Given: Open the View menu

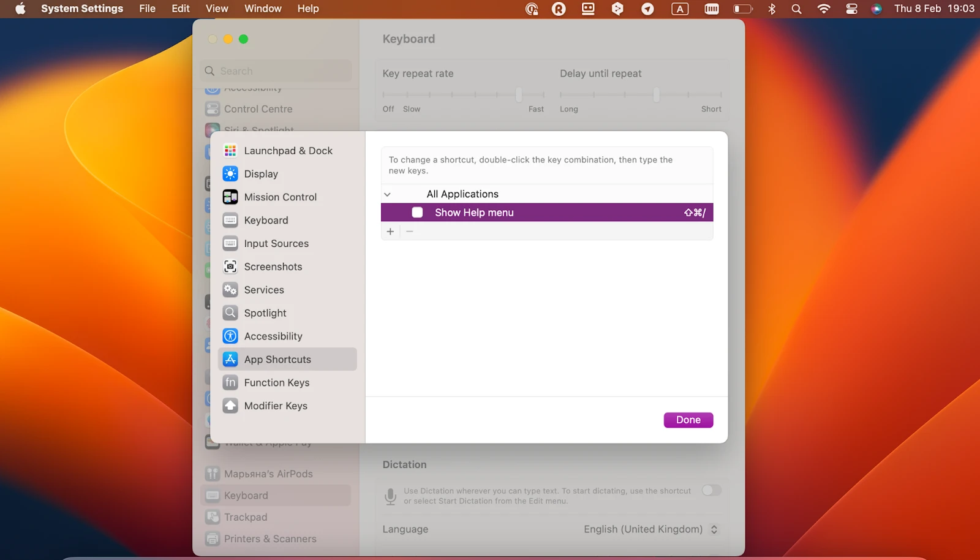Looking at the screenshot, I should [x=217, y=9].
